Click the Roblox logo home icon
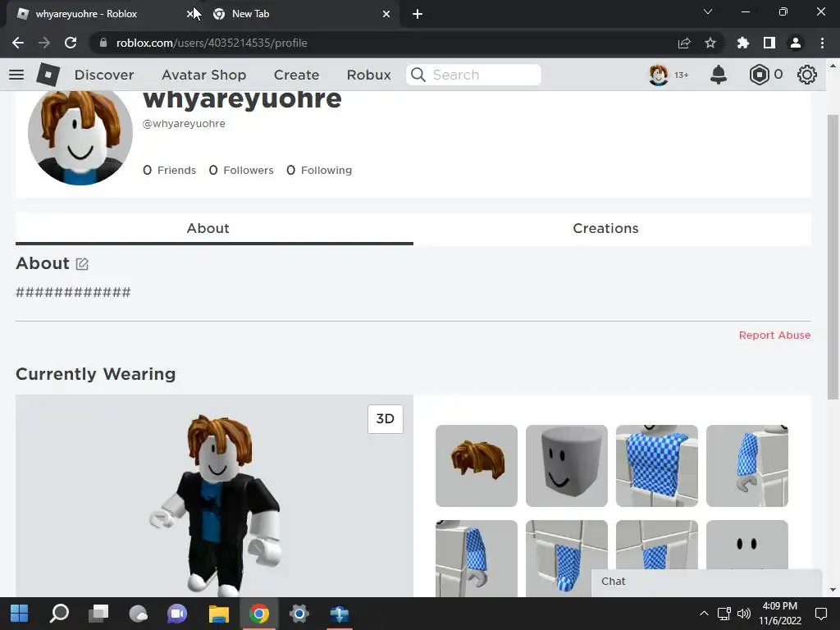 tap(48, 75)
